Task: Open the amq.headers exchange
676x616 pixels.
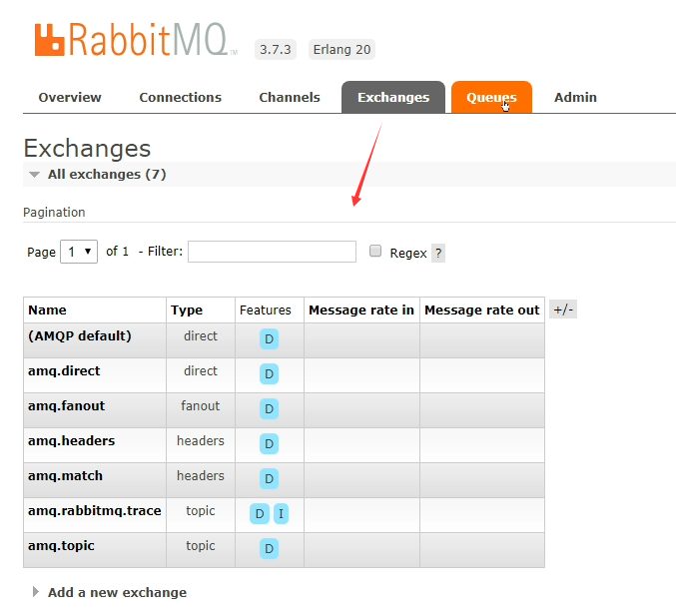Action: tap(72, 440)
